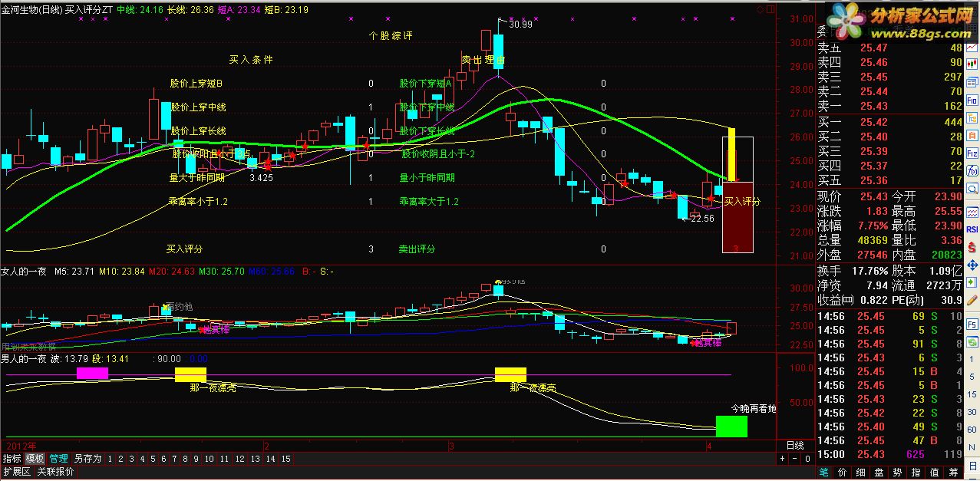Screen dimensions: 980x481
Task: Click the 买五 price 25.36
Action: point(873,180)
